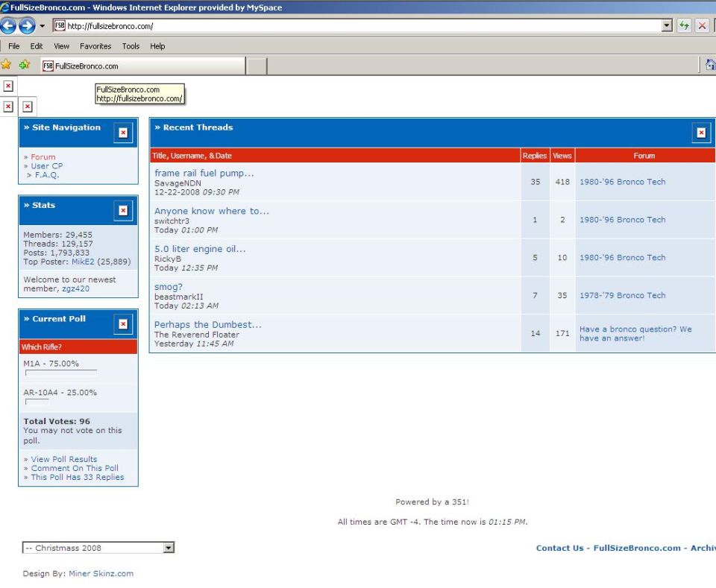Open the Miner Skinz.com designer link
The width and height of the screenshot is (716, 588).
pyautogui.click(x=101, y=574)
